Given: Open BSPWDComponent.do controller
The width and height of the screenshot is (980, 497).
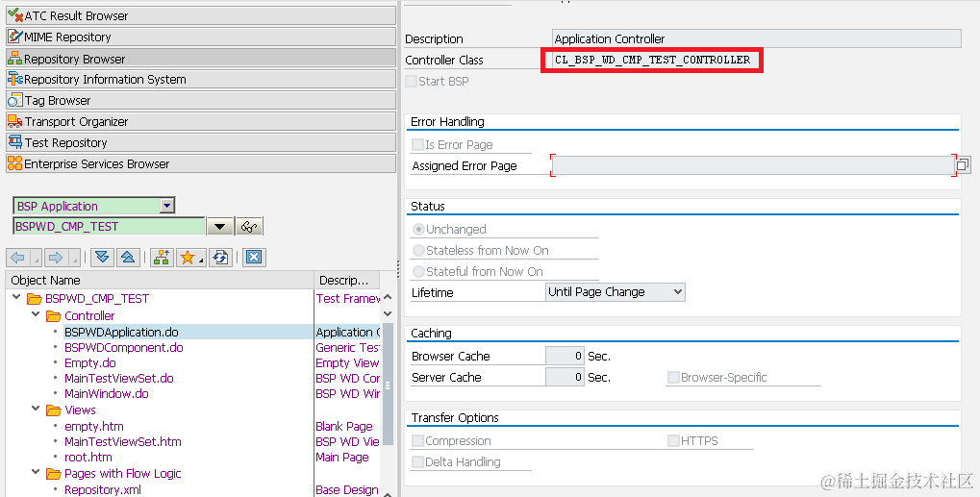Looking at the screenshot, I should pos(124,348).
